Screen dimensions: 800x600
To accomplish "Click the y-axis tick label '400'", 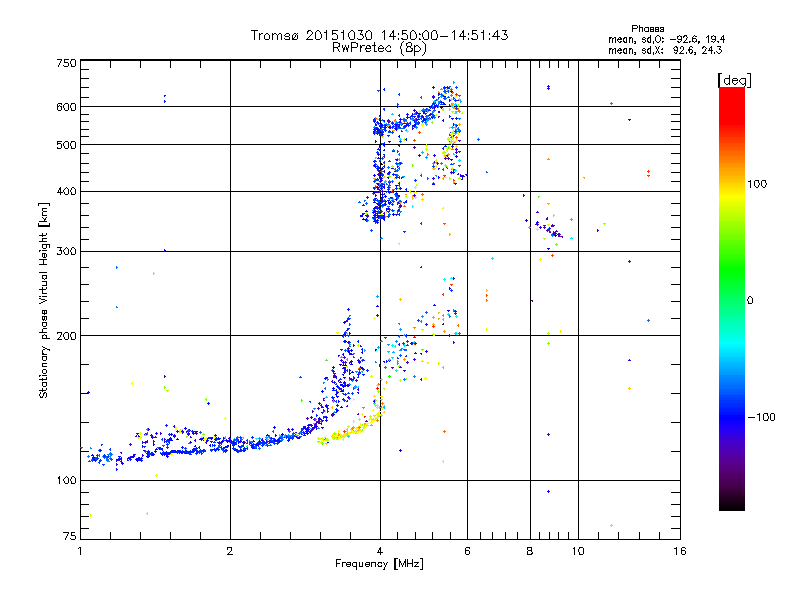I will point(67,191).
